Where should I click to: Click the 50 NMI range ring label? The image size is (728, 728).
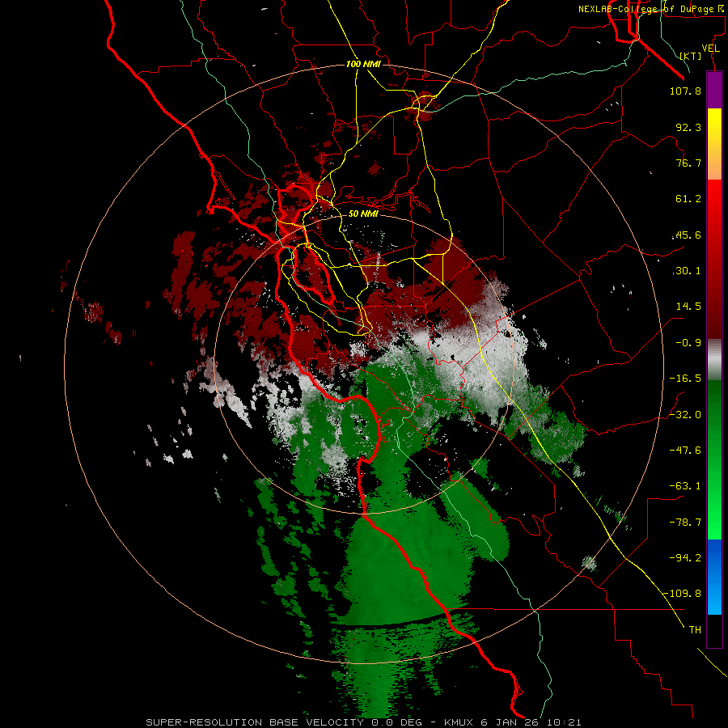(x=363, y=214)
